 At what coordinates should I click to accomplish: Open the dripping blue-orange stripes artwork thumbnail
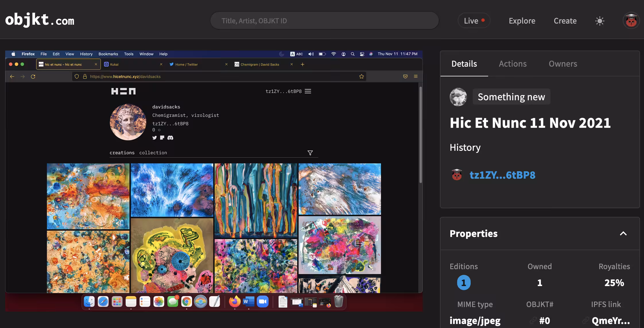256,200
